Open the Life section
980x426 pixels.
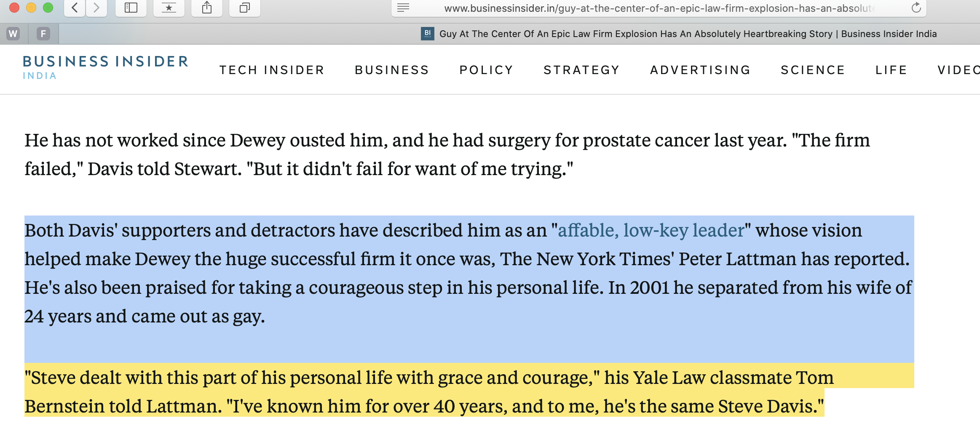click(891, 70)
